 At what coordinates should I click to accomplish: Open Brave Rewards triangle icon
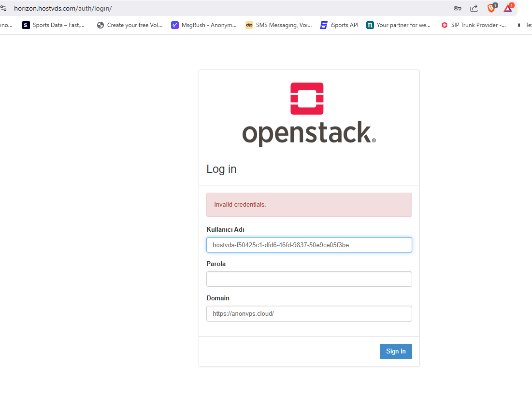click(x=508, y=8)
